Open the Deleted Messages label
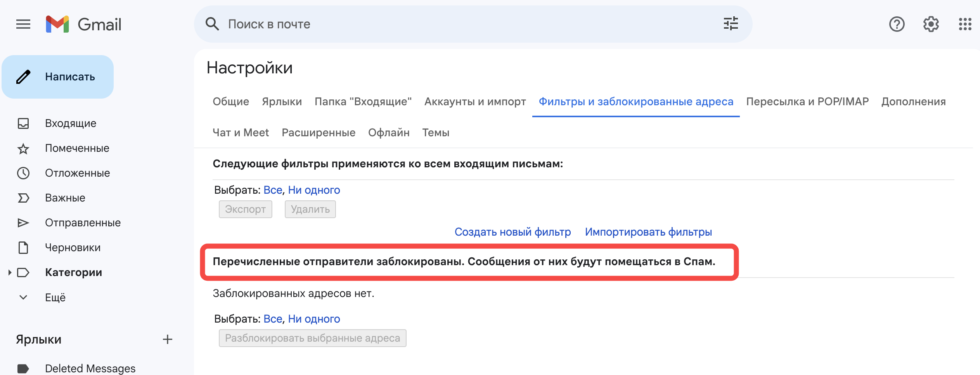Viewport: 980px width, 375px height. tap(90, 368)
